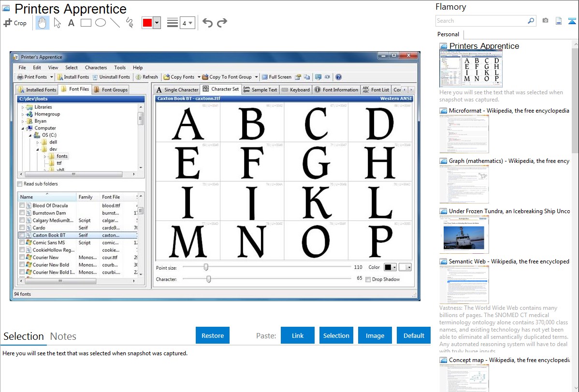Check the Cardo font checkbox
Screen dimensions: 579x392
22,228
